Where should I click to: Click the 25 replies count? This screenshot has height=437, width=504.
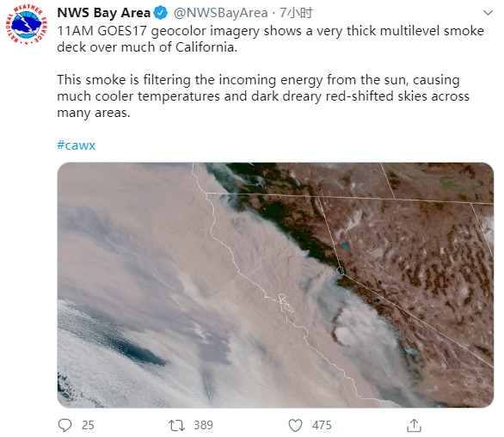[88, 425]
